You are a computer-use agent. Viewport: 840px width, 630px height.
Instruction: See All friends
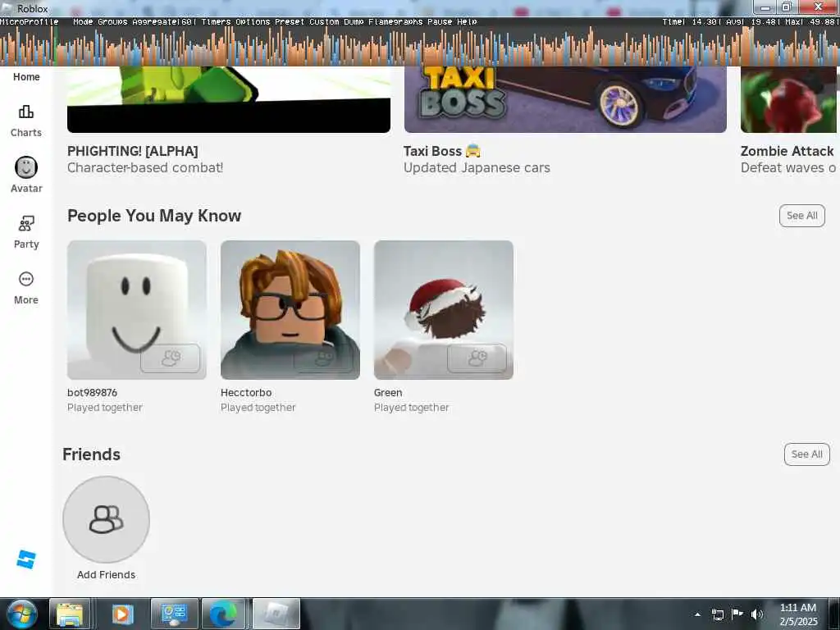807,454
